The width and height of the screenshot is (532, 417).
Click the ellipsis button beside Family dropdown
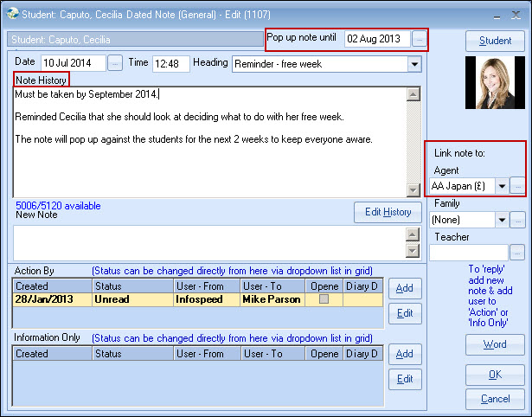[517, 220]
